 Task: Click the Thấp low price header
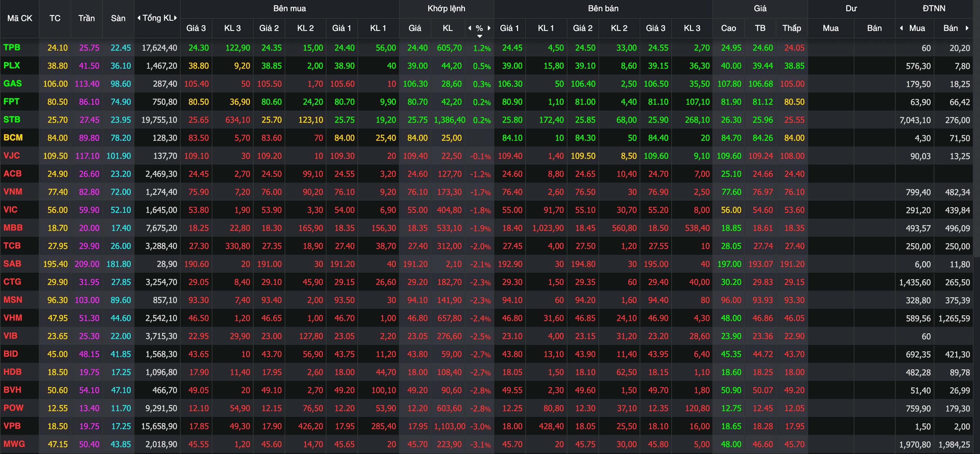coord(791,28)
